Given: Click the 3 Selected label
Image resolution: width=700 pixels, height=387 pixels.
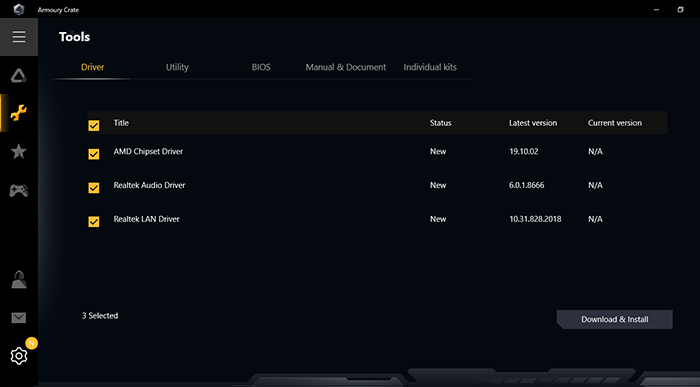Looking at the screenshot, I should pyautogui.click(x=100, y=316).
